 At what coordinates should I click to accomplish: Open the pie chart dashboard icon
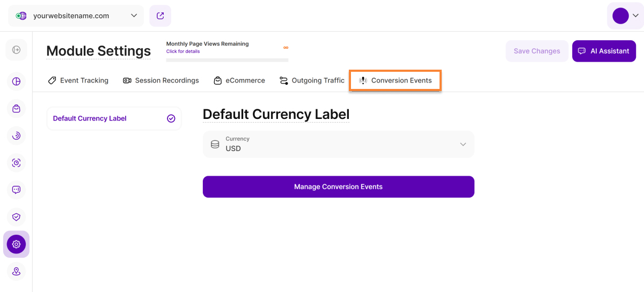click(16, 81)
